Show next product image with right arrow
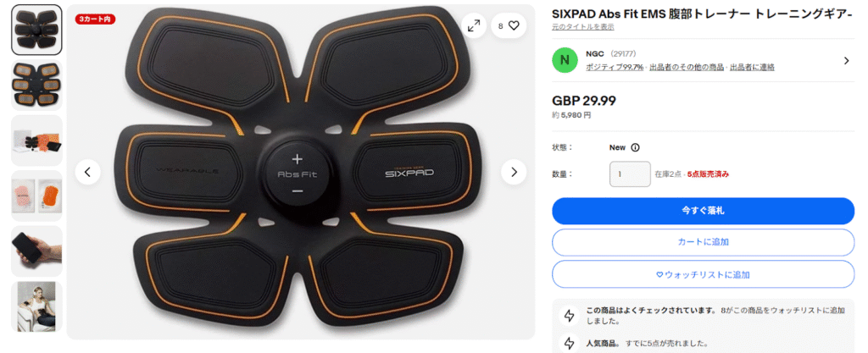The height and width of the screenshot is (353, 868). pos(514,172)
